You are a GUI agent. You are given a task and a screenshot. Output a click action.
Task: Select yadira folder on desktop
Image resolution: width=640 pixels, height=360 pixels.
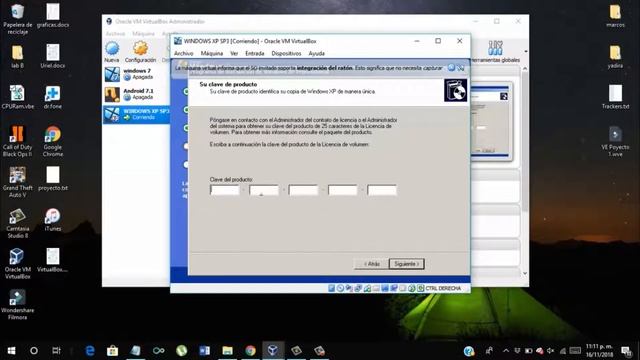click(615, 56)
